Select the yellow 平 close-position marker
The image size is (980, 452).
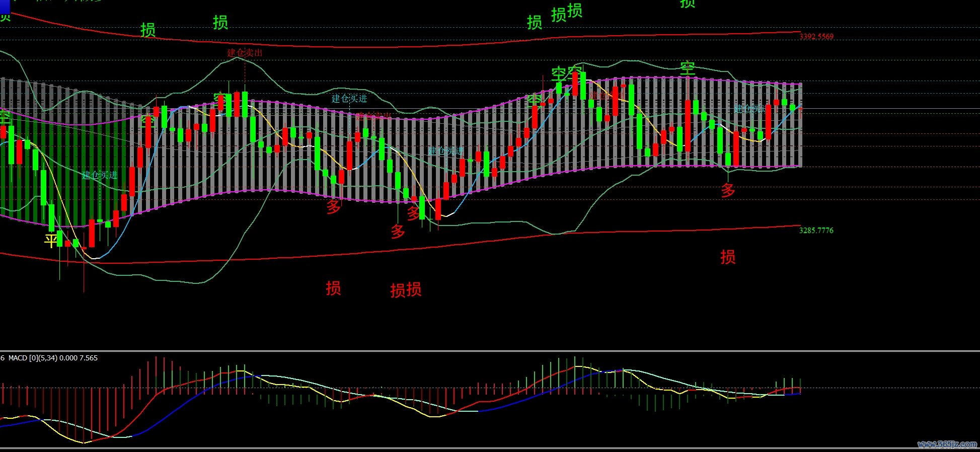(x=51, y=241)
